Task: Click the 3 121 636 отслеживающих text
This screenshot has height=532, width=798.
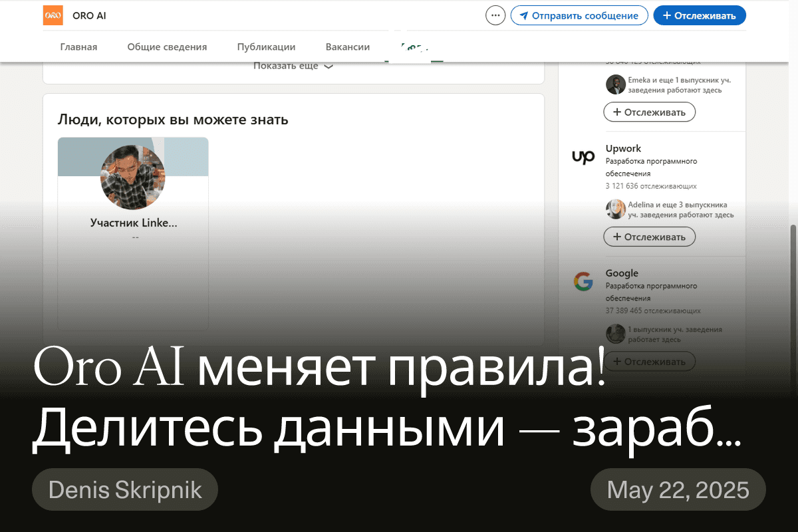Action: pyautogui.click(x=651, y=186)
